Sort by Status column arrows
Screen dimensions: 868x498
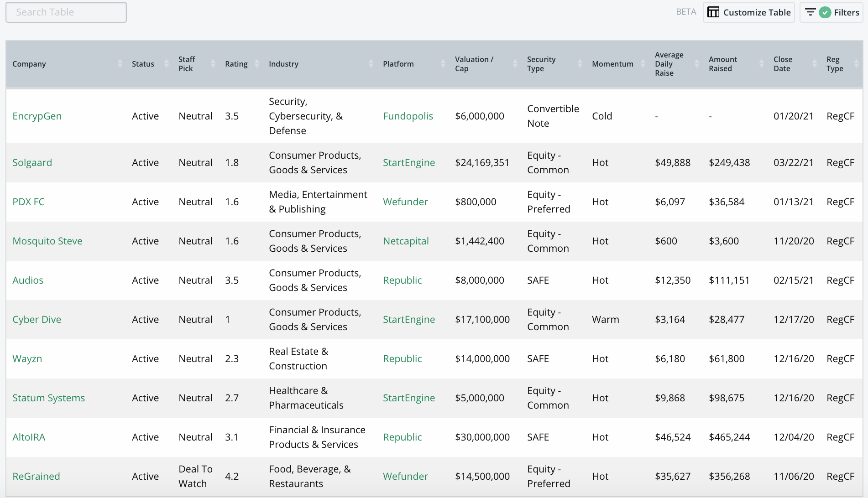(167, 64)
